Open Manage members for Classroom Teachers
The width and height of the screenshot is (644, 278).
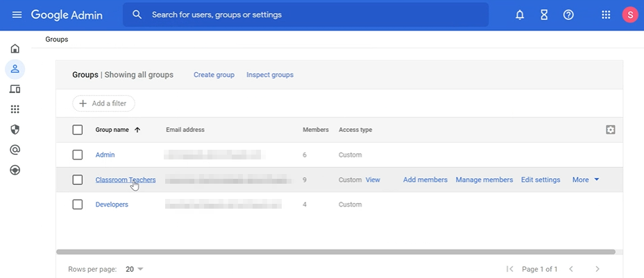pyautogui.click(x=484, y=180)
